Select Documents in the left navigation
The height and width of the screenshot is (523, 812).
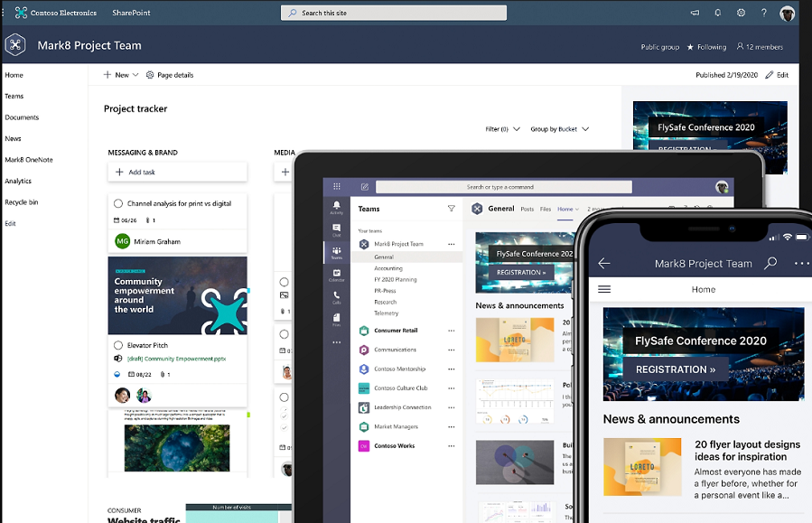(22, 117)
